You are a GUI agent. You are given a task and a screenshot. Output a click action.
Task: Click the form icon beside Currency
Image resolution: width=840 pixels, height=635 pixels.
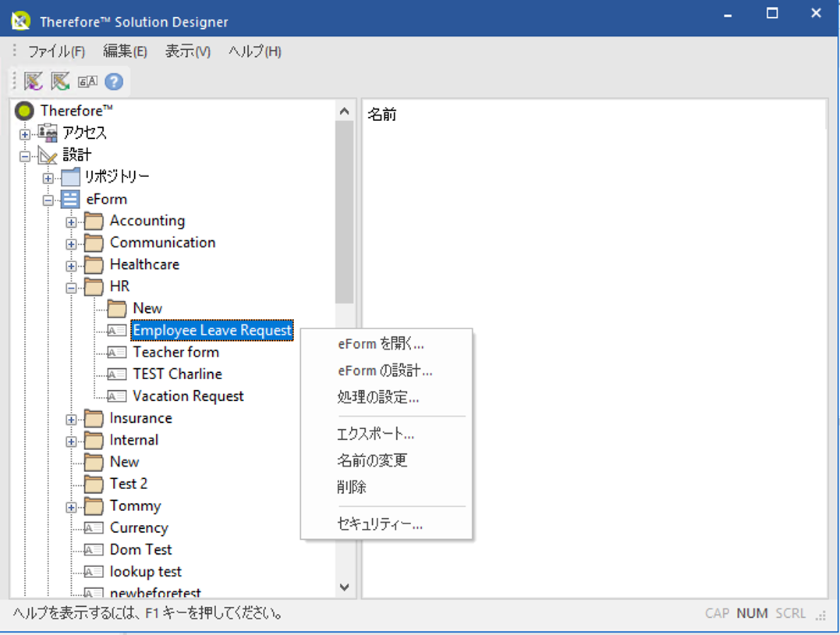click(94, 528)
